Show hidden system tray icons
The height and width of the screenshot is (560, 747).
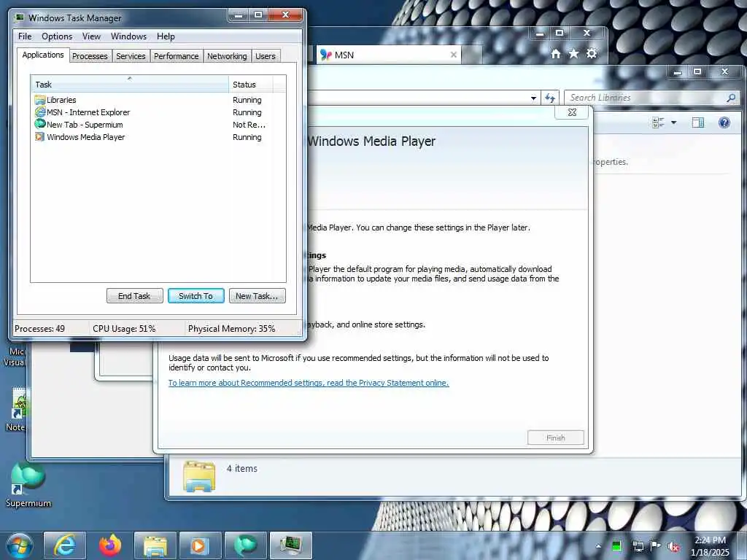(598, 546)
